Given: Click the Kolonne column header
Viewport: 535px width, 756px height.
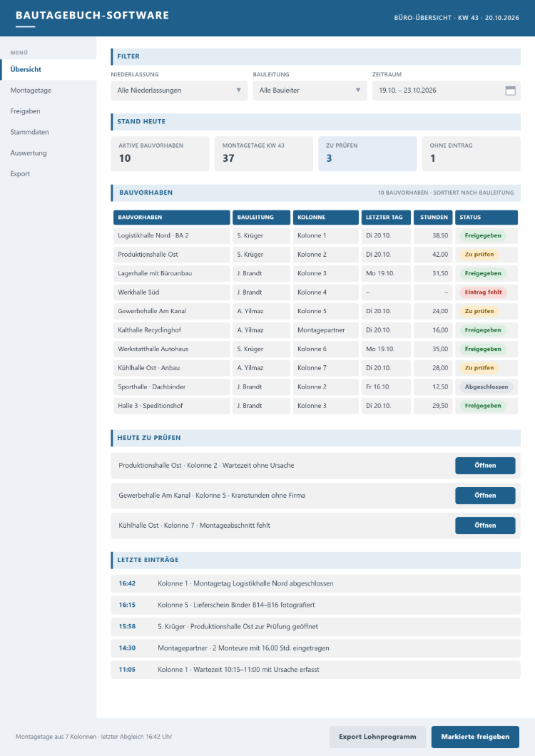Looking at the screenshot, I should coord(325,218).
